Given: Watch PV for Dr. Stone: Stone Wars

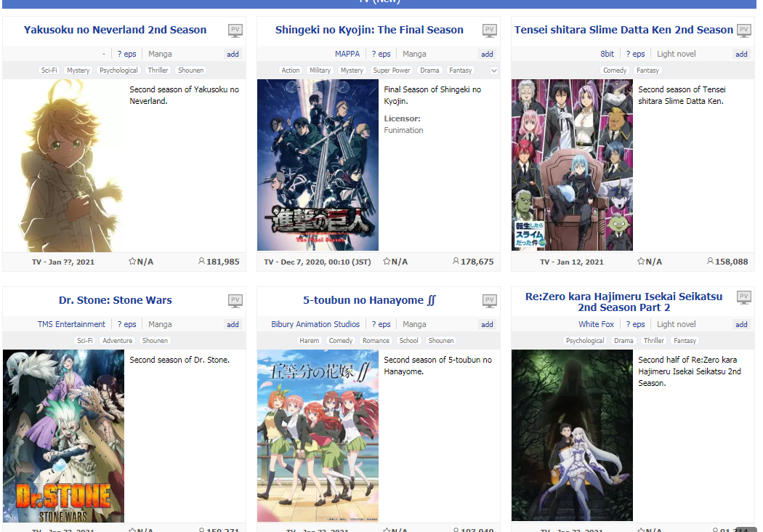Looking at the screenshot, I should click(235, 301).
